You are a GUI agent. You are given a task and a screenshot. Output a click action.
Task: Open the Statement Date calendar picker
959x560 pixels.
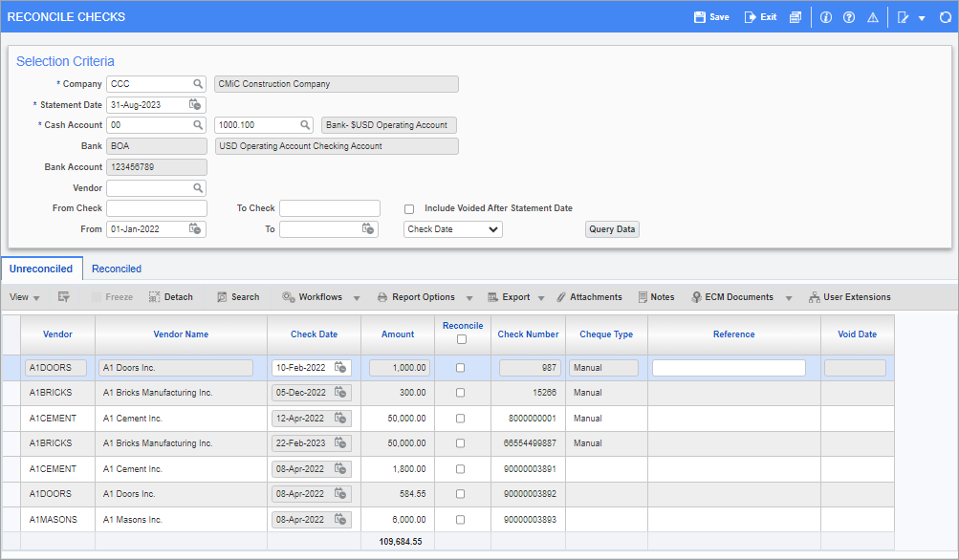(195, 105)
